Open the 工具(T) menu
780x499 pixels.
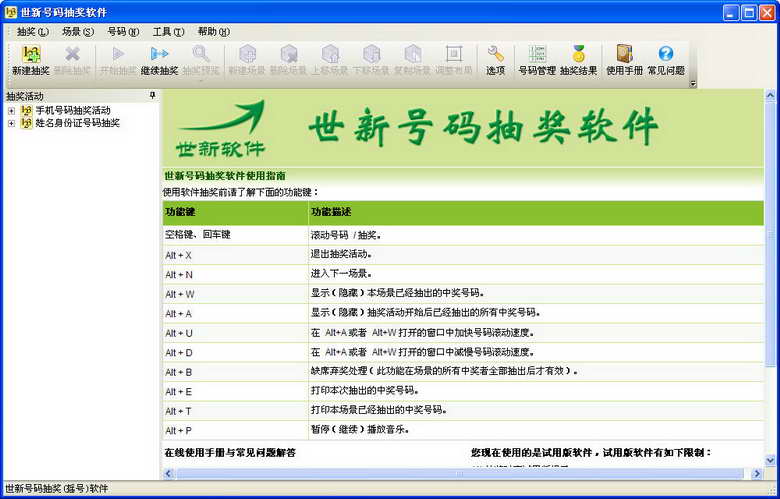[x=168, y=32]
